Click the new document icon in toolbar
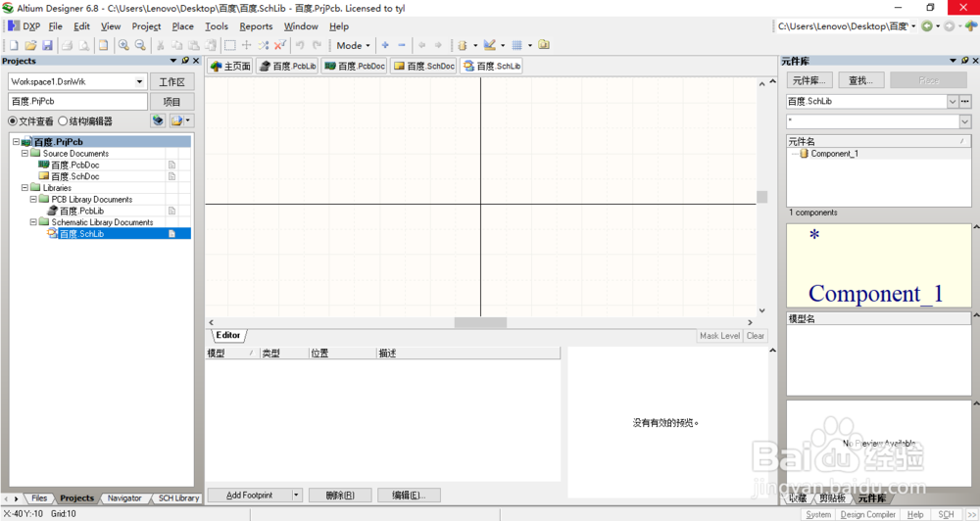This screenshot has height=521, width=980. point(13,45)
